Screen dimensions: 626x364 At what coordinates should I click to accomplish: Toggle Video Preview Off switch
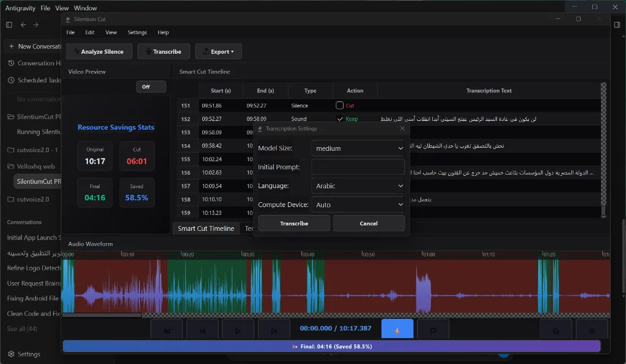[152, 87]
